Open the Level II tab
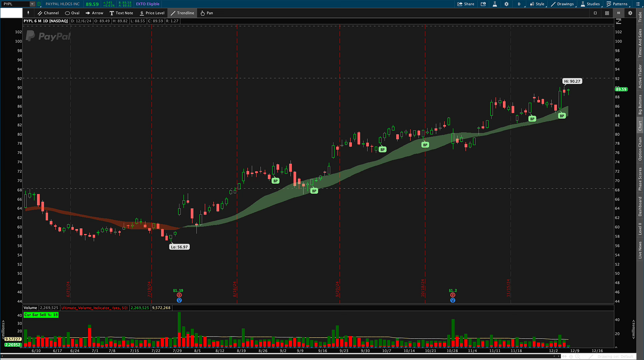644x360 pixels. [x=640, y=229]
